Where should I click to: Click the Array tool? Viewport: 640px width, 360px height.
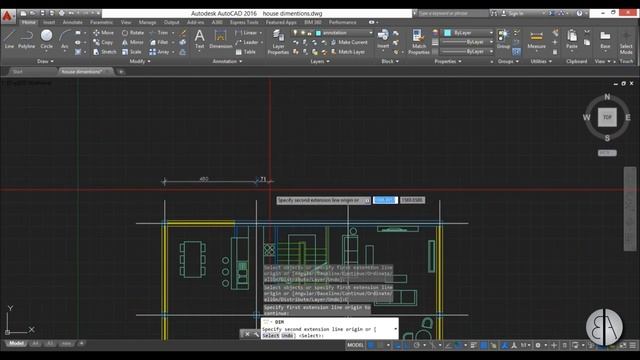pyautogui.click(x=159, y=52)
